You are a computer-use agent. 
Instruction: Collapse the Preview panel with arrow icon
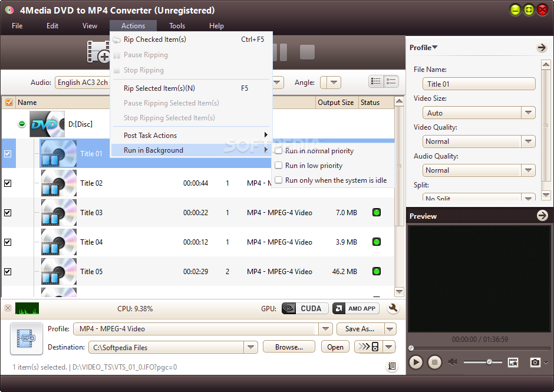pyautogui.click(x=542, y=215)
